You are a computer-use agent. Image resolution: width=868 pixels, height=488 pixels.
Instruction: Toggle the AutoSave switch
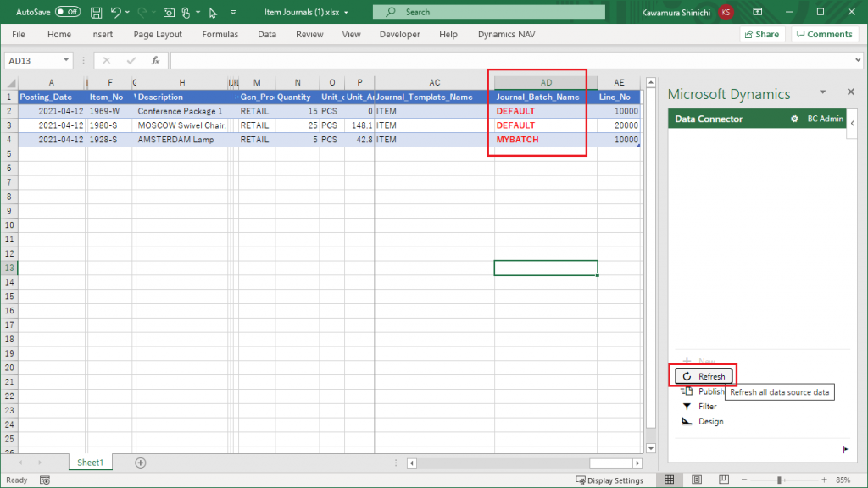point(67,13)
